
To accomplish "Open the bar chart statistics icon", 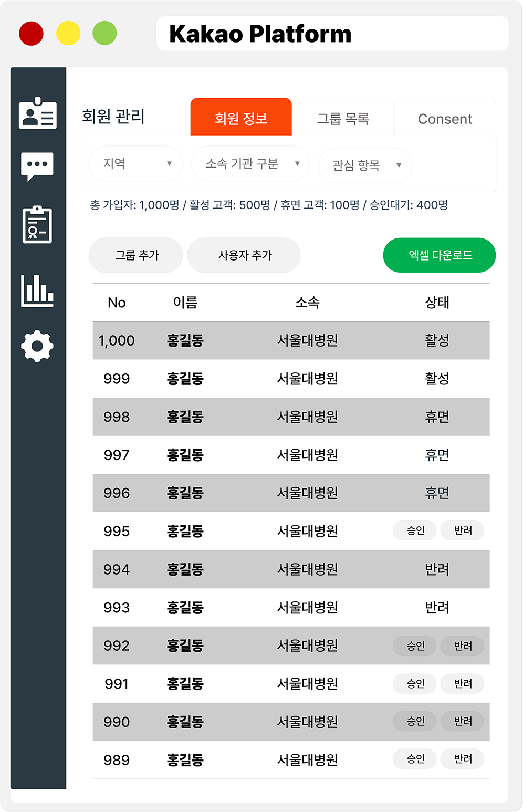I will tap(37, 290).
